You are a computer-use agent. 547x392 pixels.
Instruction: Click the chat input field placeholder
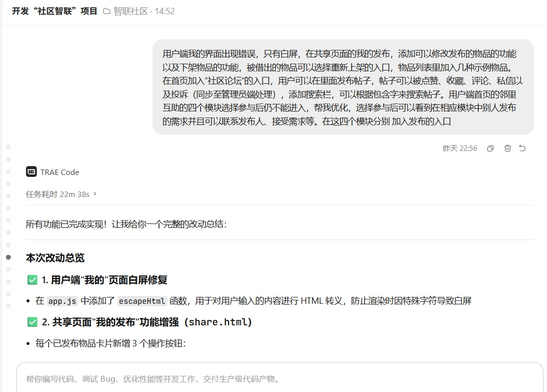click(x=153, y=379)
